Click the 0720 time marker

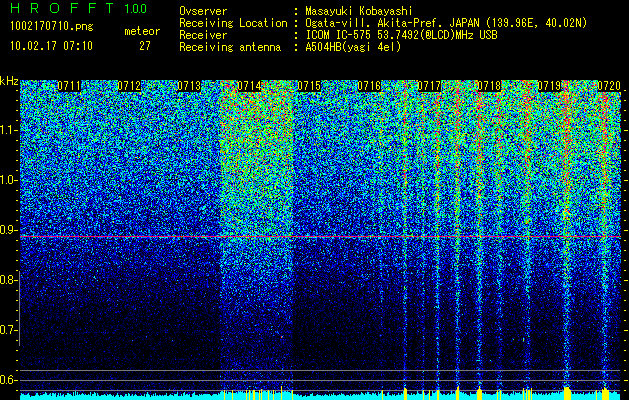click(609, 86)
